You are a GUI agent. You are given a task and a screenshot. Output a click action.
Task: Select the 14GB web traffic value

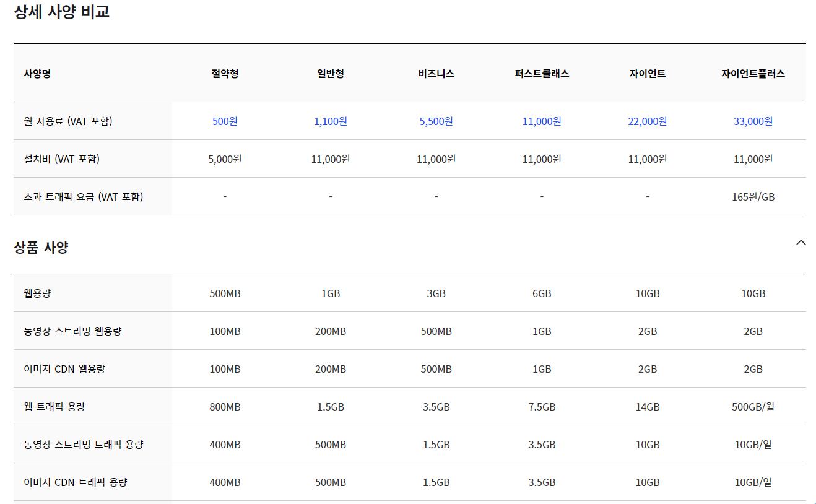(648, 407)
